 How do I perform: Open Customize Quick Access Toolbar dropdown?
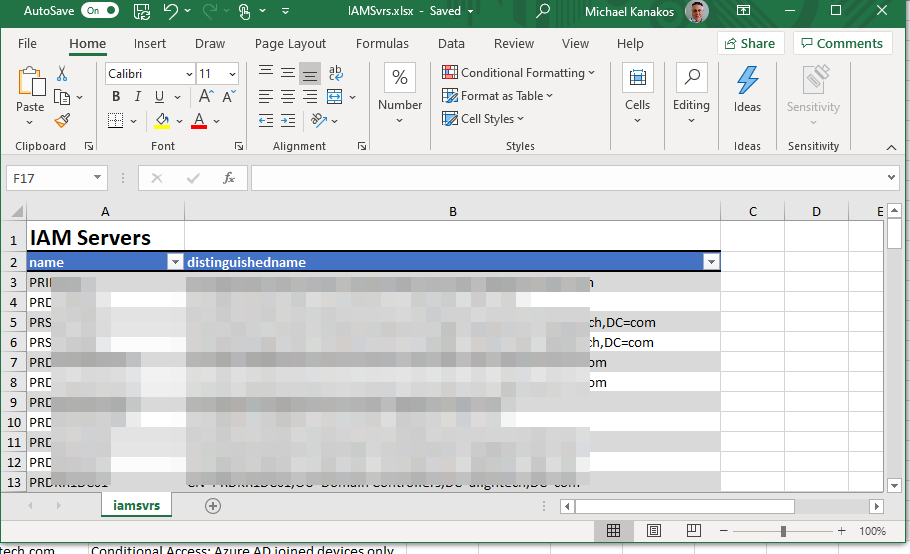[285, 10]
